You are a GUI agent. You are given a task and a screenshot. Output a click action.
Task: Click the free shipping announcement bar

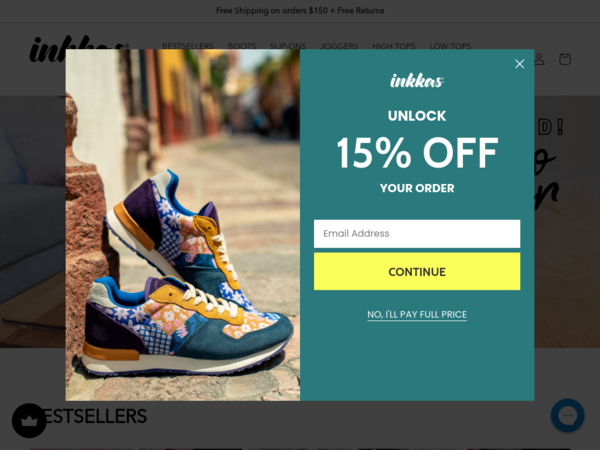[x=300, y=11]
